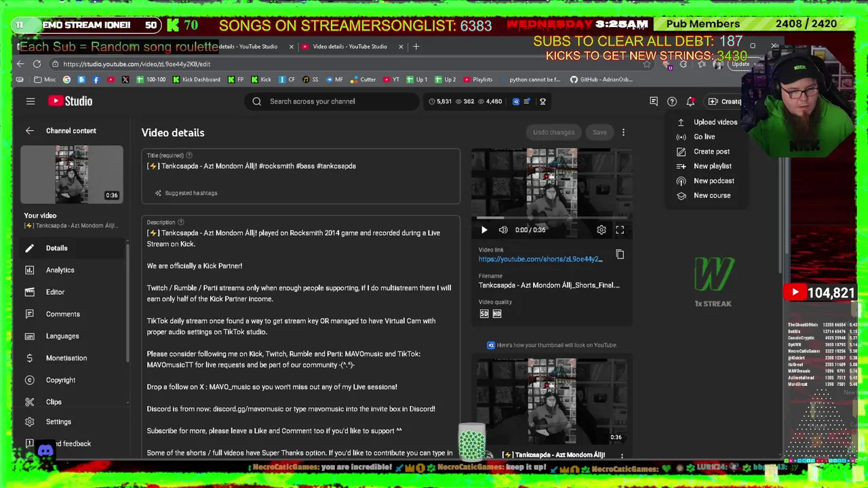Go back to Channel content arrow
The image size is (868, 488).
[29, 131]
